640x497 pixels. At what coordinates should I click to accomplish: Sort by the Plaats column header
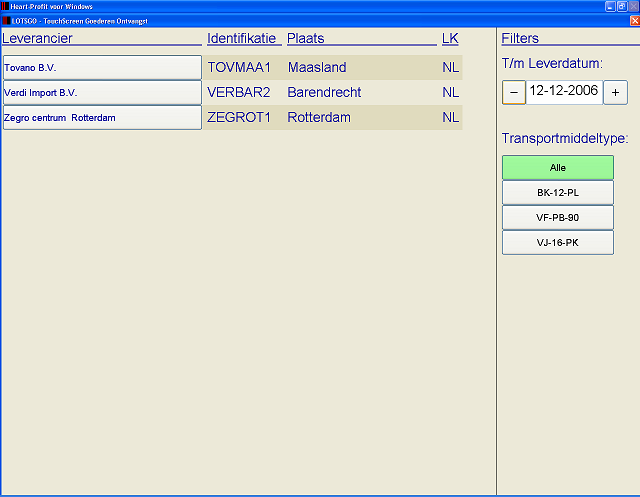pyautogui.click(x=306, y=38)
